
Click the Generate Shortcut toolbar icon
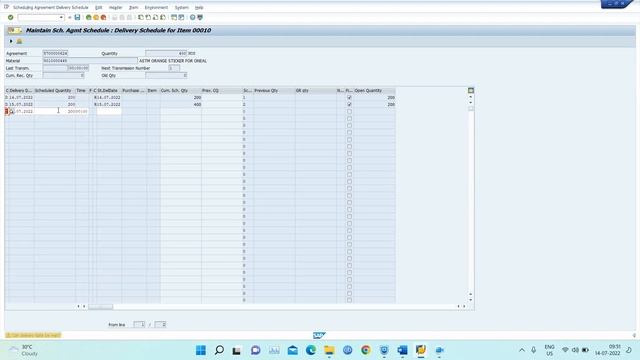(x=182, y=18)
